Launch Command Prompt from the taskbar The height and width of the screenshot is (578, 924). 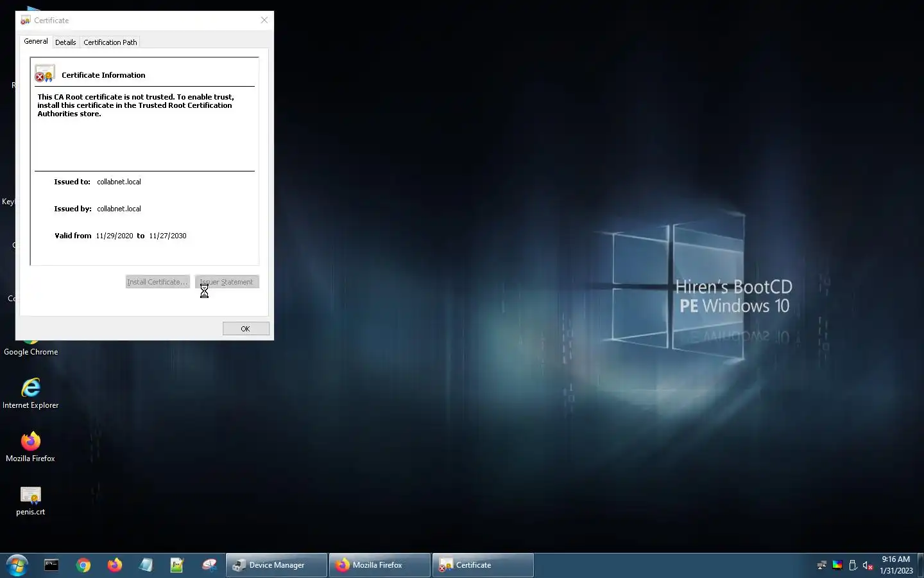pyautogui.click(x=51, y=565)
